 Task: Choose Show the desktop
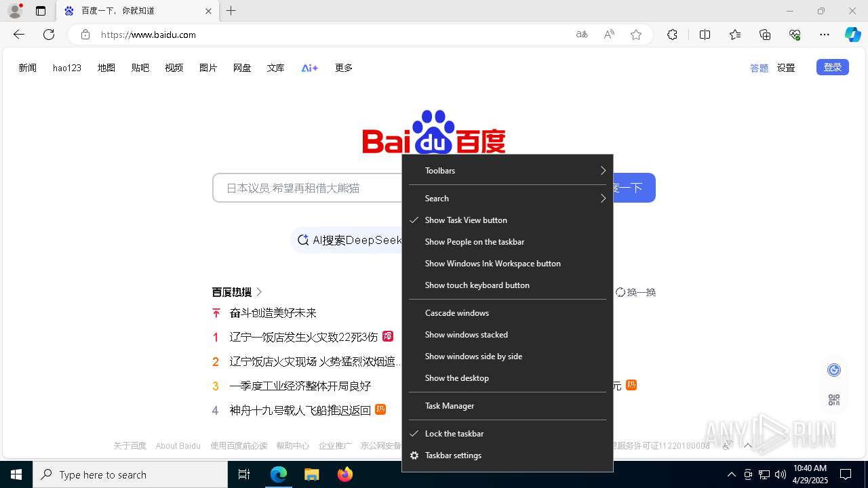507,378
